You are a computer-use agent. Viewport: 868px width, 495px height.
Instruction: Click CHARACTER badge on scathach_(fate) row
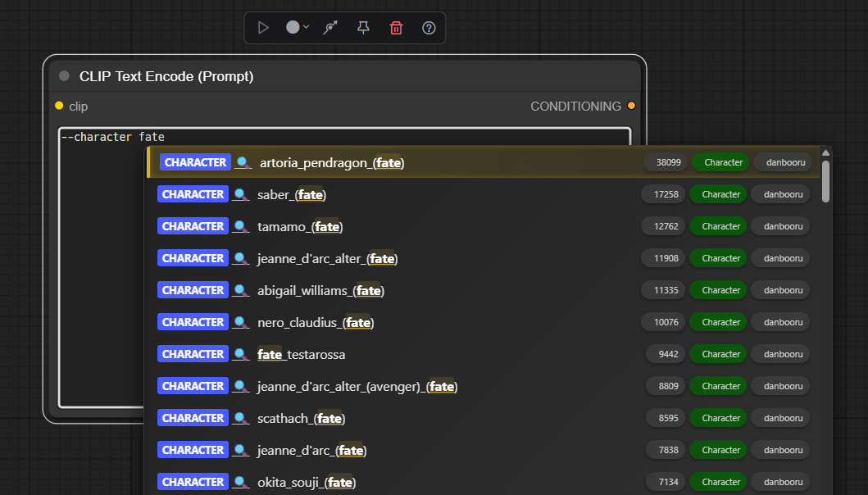[193, 418]
